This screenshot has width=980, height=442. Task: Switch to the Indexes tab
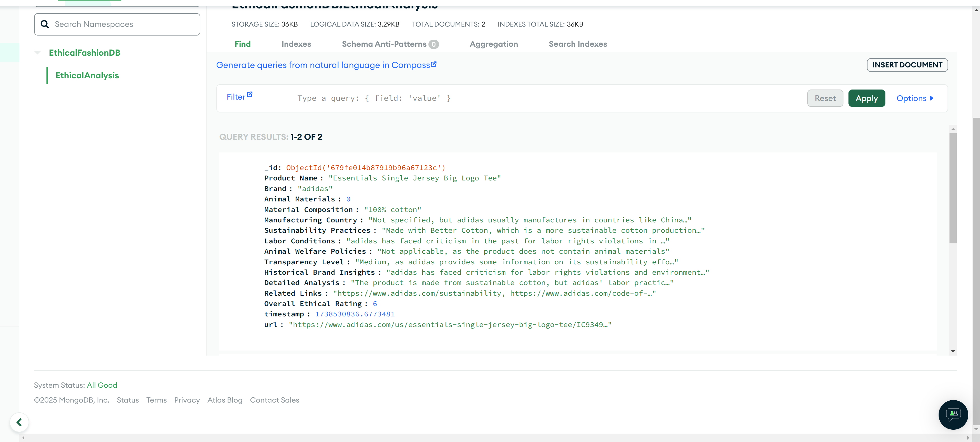296,44
